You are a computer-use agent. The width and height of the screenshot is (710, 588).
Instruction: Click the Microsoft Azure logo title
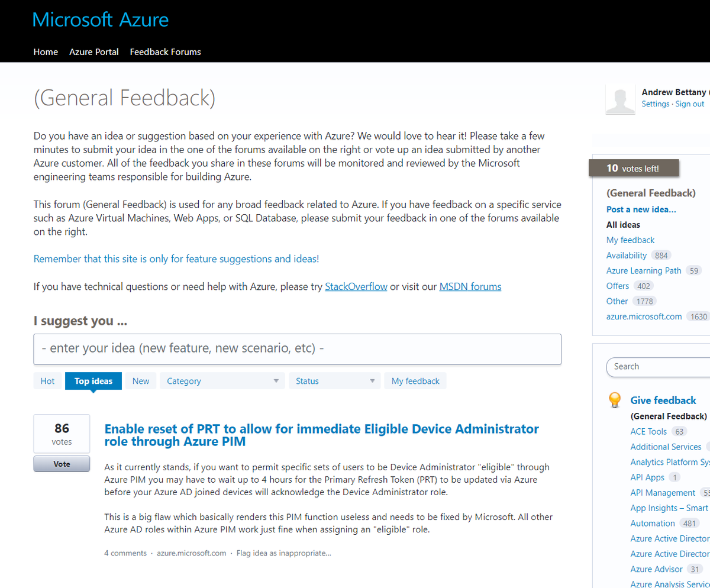pos(101,20)
